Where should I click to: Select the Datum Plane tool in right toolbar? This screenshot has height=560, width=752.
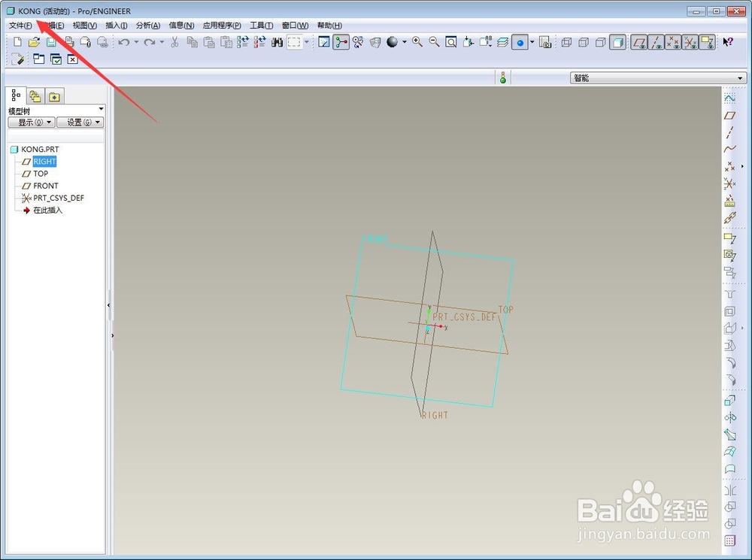[x=729, y=116]
